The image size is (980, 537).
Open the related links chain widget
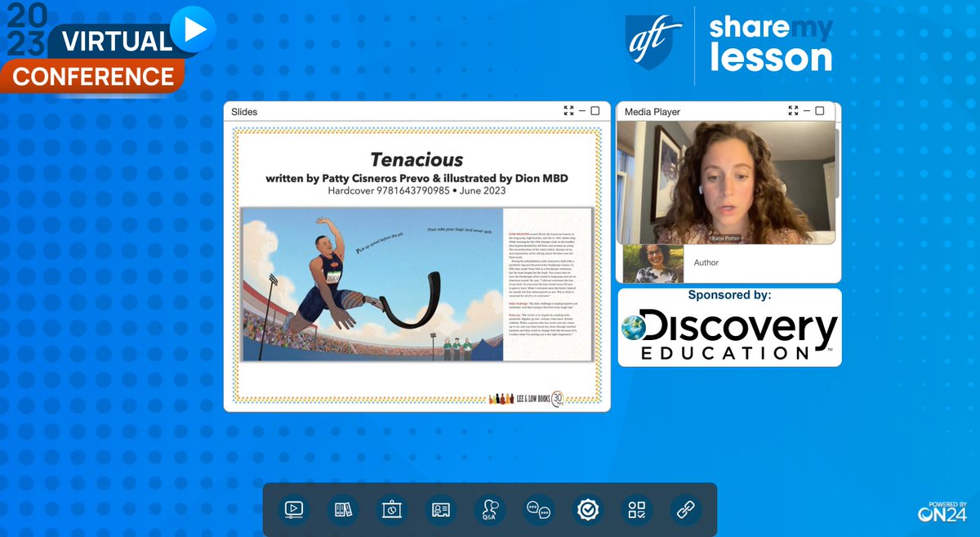click(686, 510)
